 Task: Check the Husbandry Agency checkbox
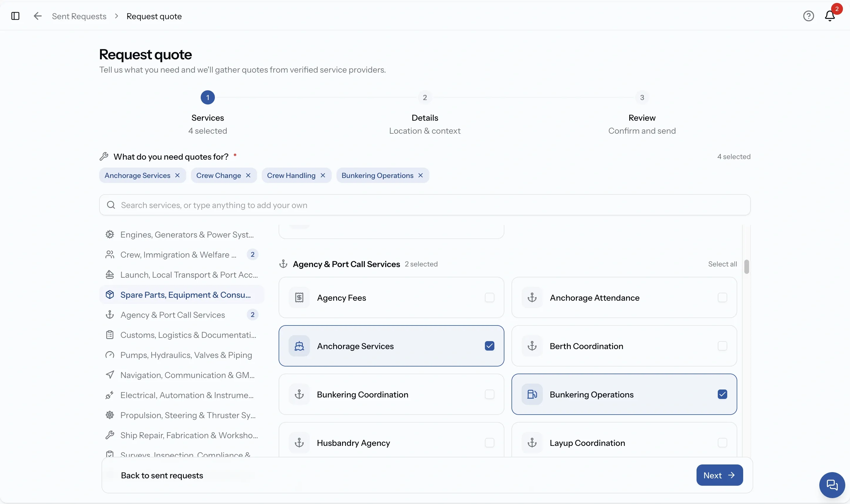click(x=489, y=443)
